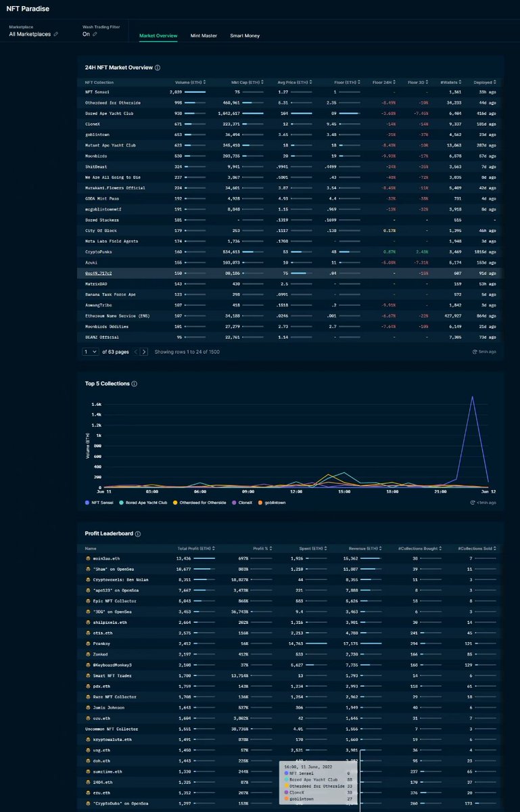Toggle NFT Sensei series in chart legend
The image size is (520, 812).
[x=100, y=503]
